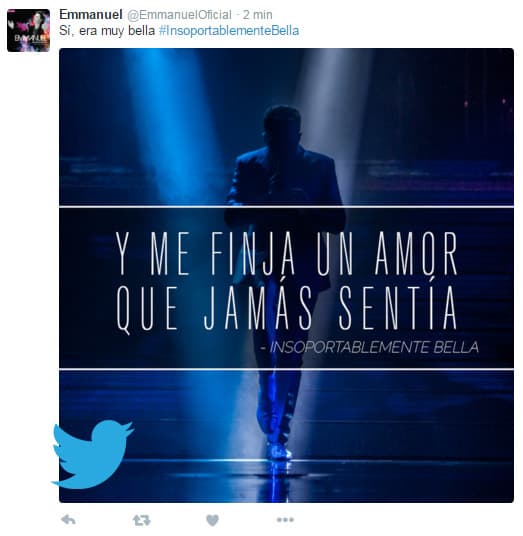Open the three-dot more options menu

pyautogui.click(x=285, y=520)
